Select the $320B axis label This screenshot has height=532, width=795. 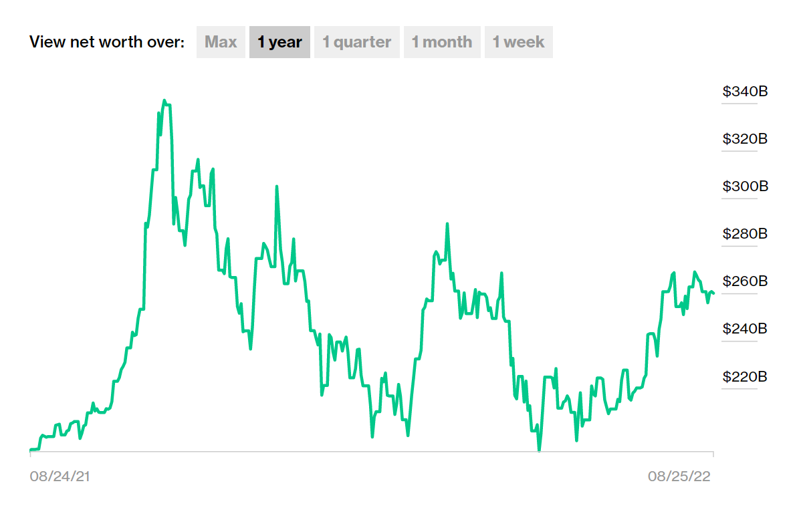[x=745, y=139]
